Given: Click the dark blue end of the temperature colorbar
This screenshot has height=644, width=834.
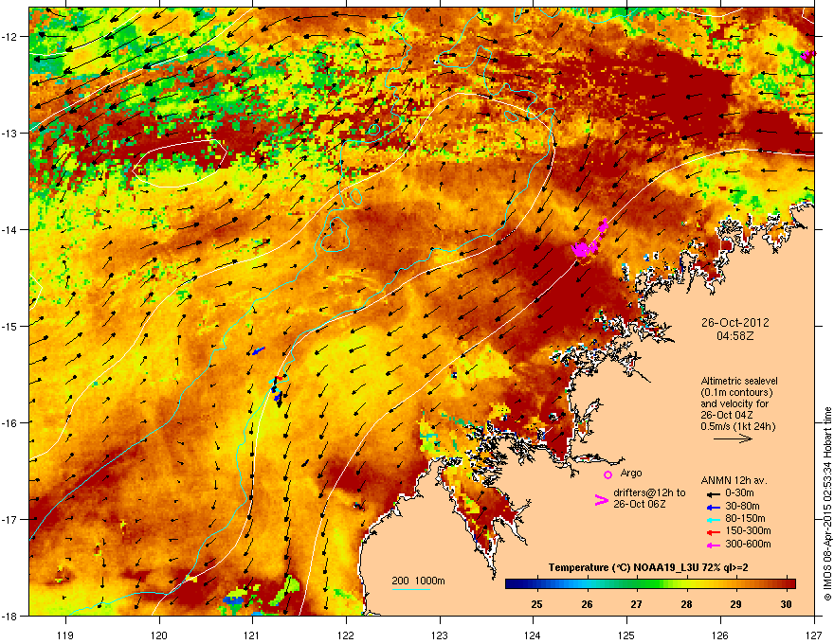Looking at the screenshot, I should (514, 583).
